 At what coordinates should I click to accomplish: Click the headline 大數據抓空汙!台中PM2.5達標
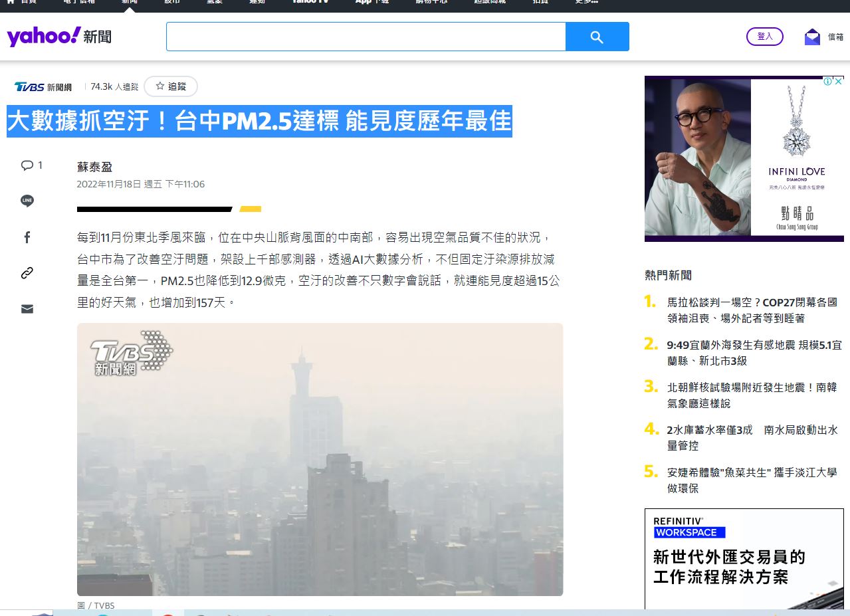[259, 122]
